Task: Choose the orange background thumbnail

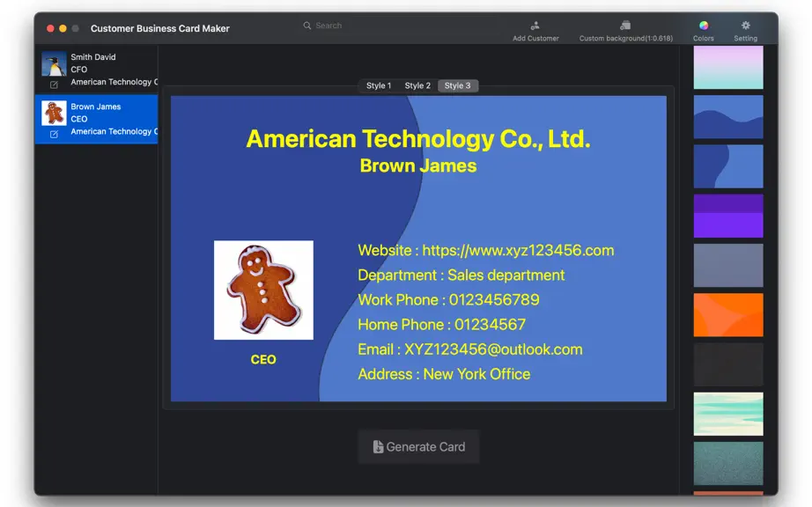Action: [x=728, y=315]
